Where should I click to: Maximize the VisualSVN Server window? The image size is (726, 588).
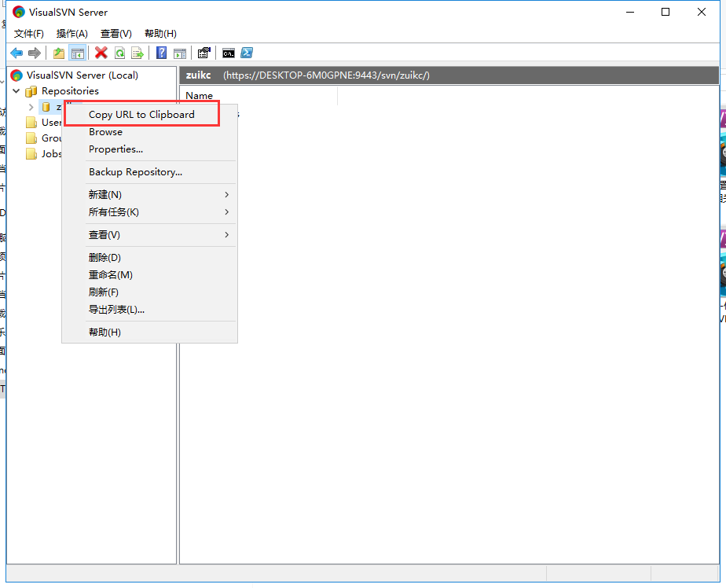(665, 12)
